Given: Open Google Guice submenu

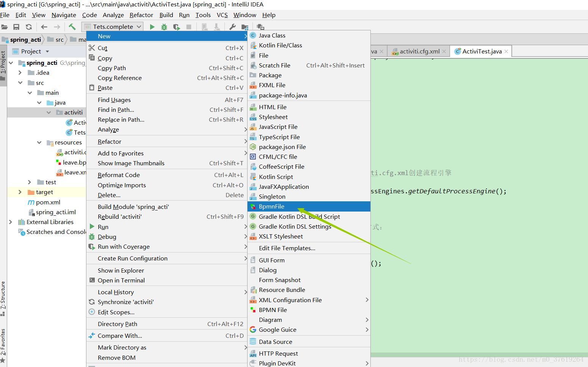Looking at the screenshot, I should (x=309, y=330).
